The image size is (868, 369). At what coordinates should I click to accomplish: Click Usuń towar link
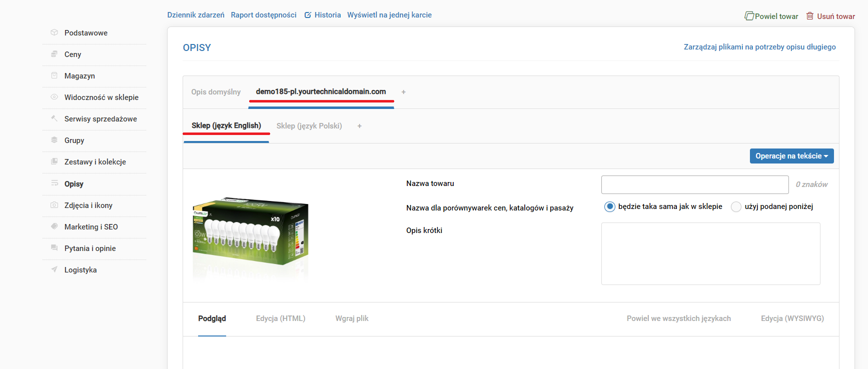coord(836,16)
